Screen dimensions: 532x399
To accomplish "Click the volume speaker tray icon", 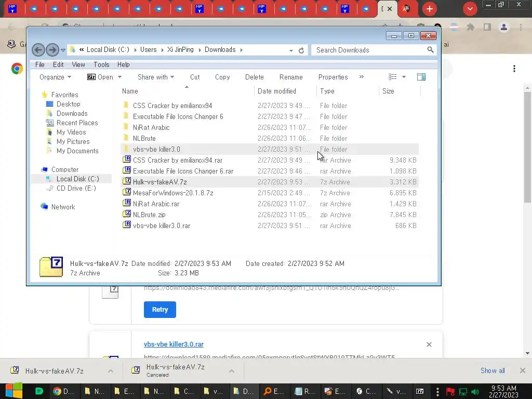I will click(x=475, y=392).
